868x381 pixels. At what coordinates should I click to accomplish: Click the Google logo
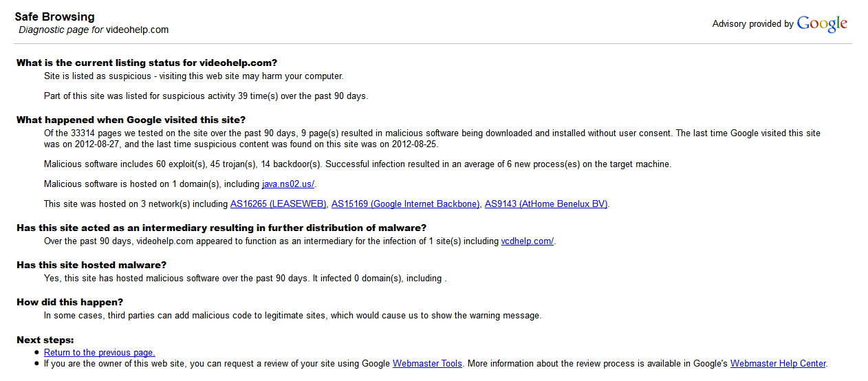coord(822,24)
